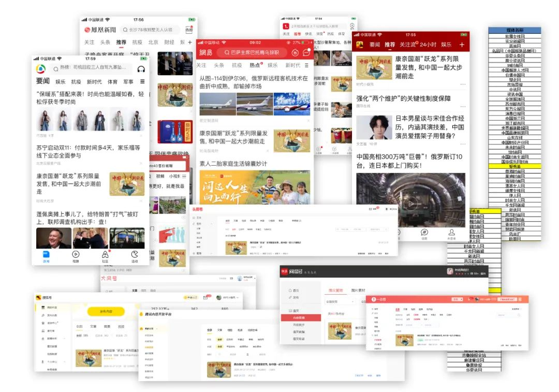Click mail icon in 搜狐号 header

205,297
